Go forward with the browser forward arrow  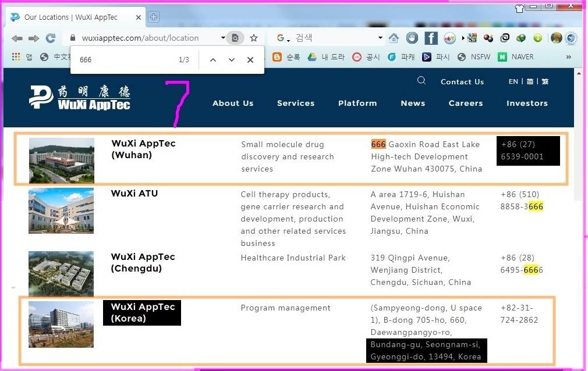pos(34,38)
